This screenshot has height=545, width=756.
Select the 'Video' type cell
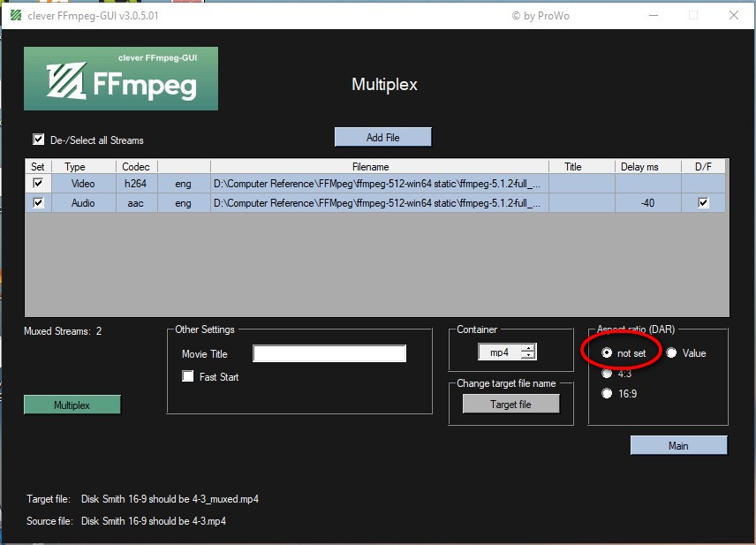click(x=84, y=184)
